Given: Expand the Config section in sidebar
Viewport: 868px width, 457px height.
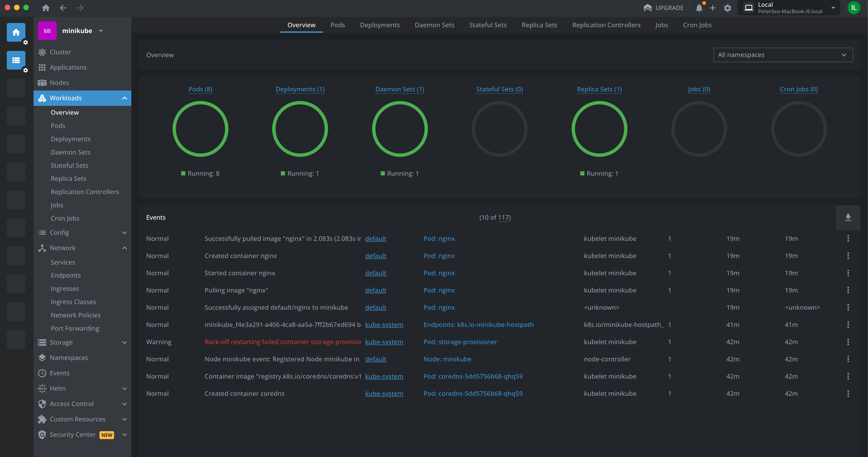Looking at the screenshot, I should [124, 233].
